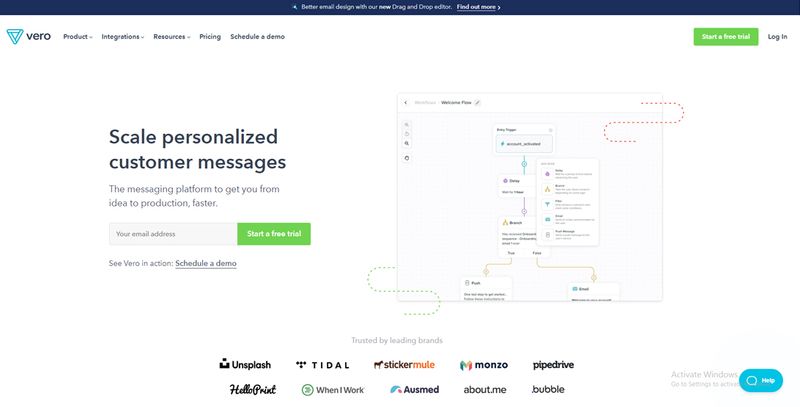This screenshot has width=800, height=407.
Task: Click the Sticker Mule brand logo
Action: click(405, 365)
